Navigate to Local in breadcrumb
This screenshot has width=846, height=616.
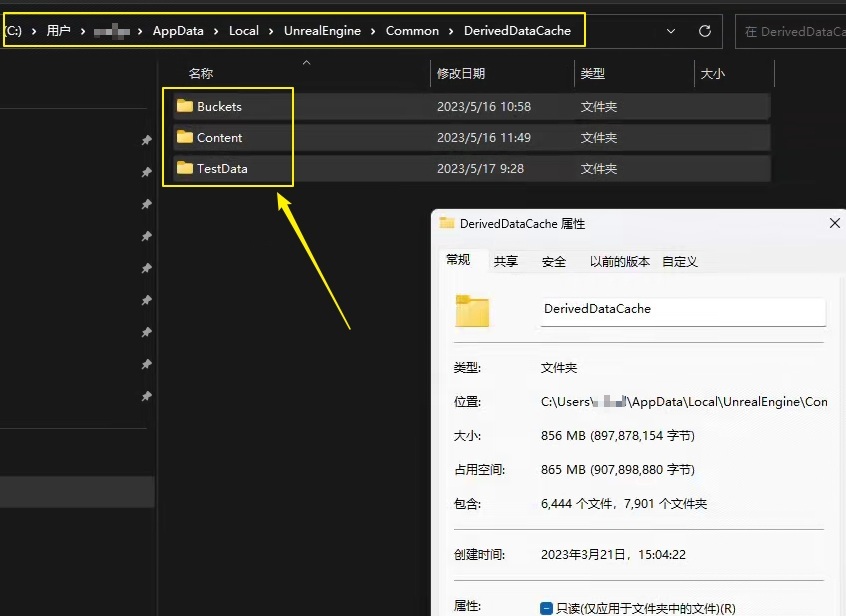244,31
